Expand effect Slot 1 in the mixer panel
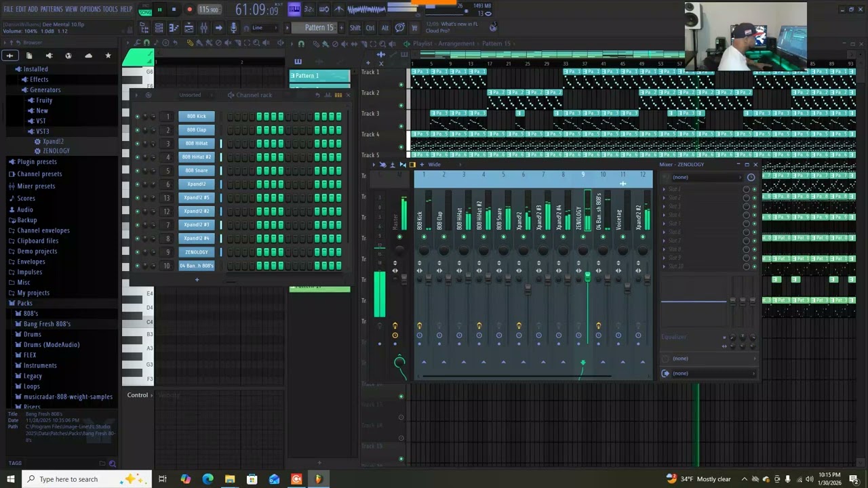The height and width of the screenshot is (488, 868). point(664,190)
